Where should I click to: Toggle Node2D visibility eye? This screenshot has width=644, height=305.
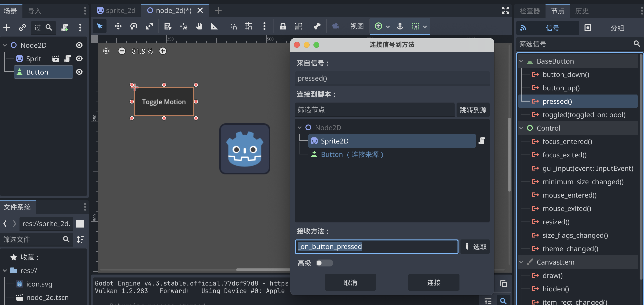coord(79,45)
